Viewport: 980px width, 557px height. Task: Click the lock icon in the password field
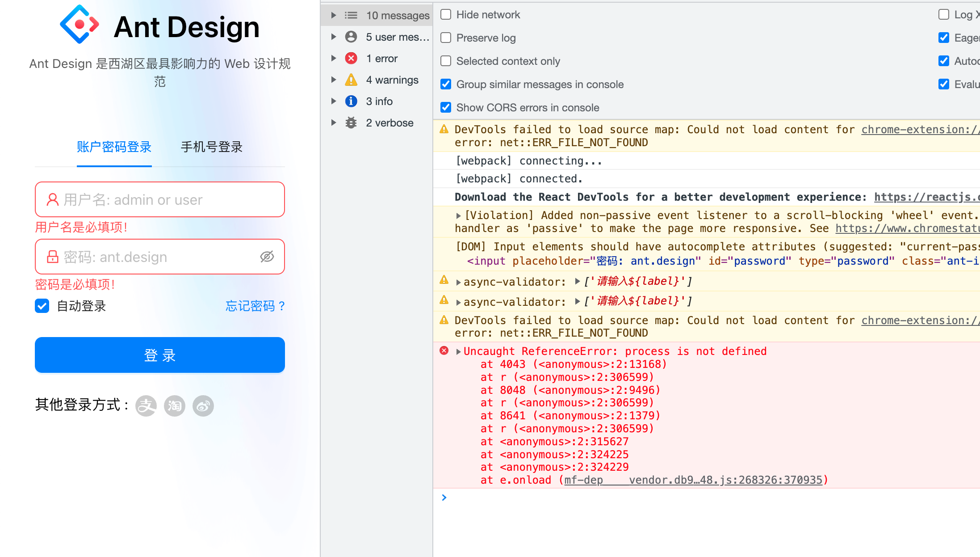click(x=53, y=257)
